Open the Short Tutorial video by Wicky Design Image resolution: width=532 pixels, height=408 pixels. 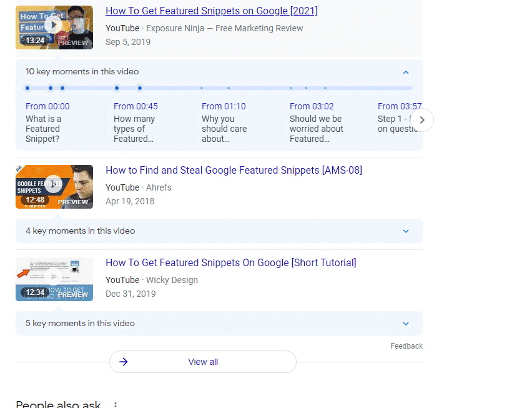click(231, 262)
